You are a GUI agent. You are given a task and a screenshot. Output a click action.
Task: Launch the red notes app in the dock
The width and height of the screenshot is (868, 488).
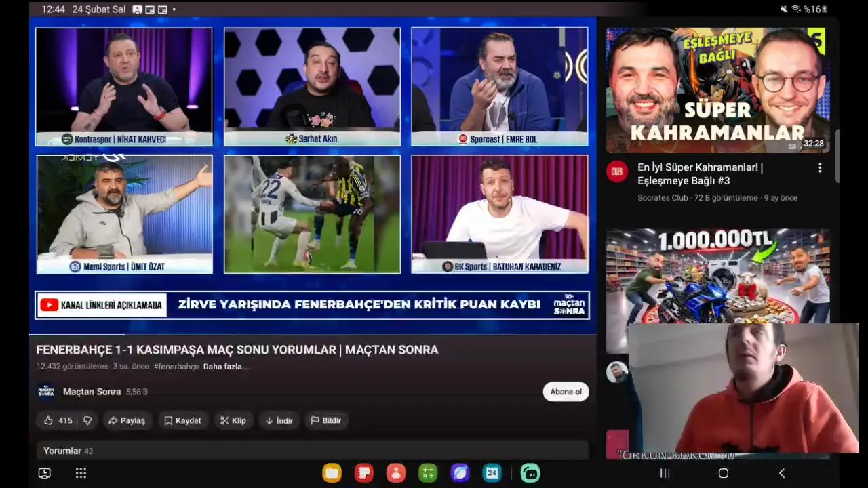[364, 473]
